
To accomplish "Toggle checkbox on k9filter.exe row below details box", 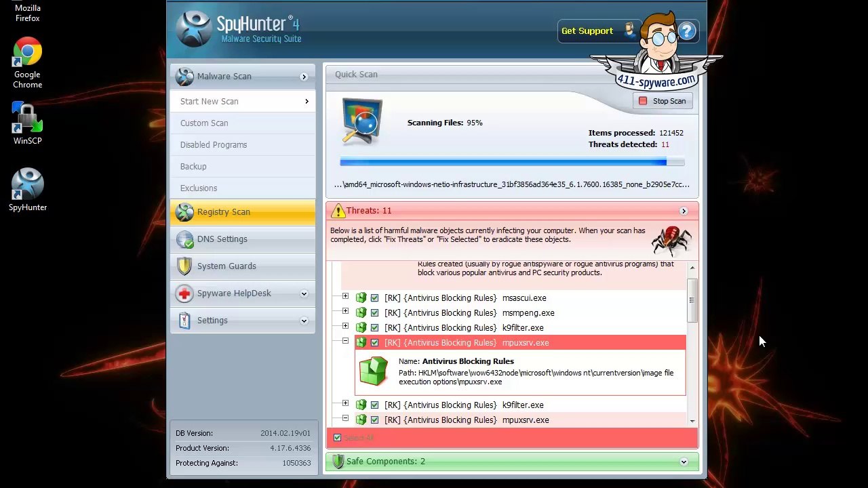I will [x=374, y=405].
